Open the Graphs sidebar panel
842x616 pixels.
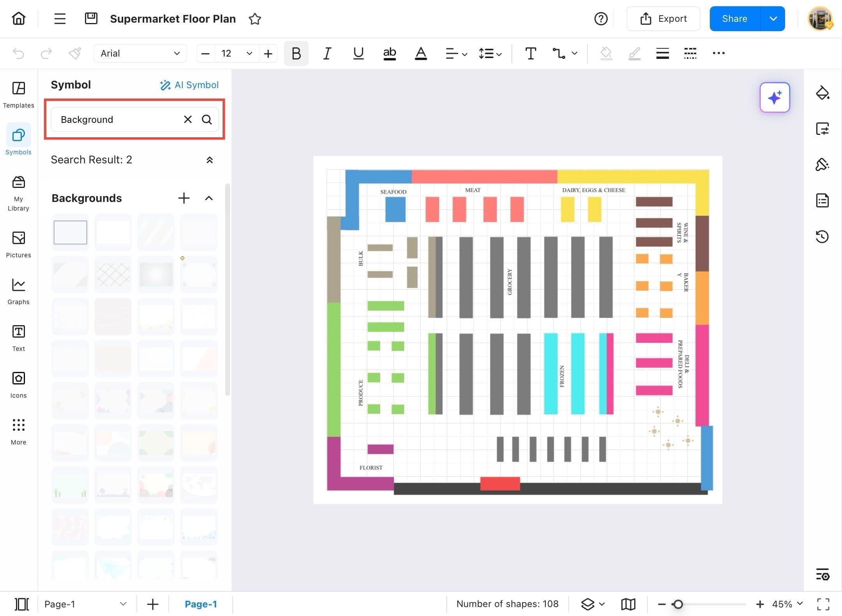tap(18, 291)
